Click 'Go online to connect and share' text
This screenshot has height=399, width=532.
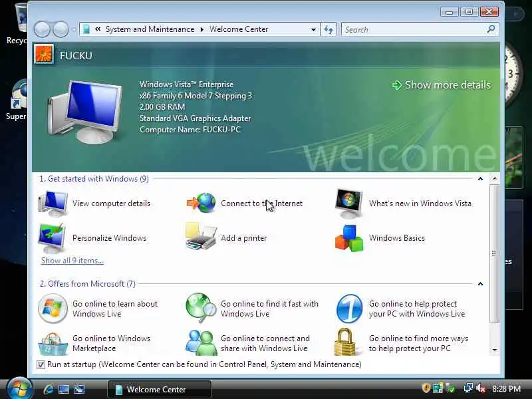tap(265, 343)
